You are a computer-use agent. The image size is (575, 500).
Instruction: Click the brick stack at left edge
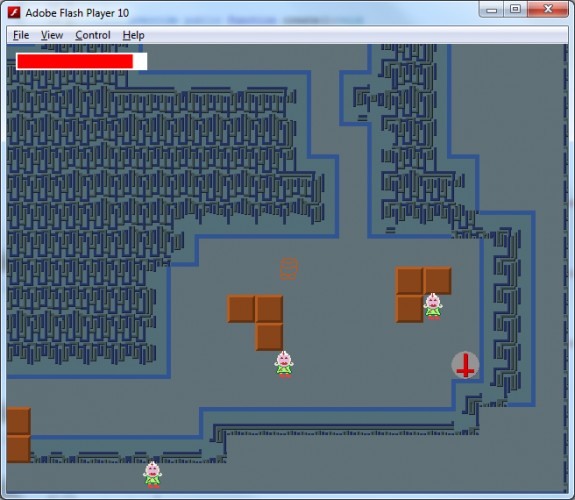pyautogui.click(x=18, y=435)
